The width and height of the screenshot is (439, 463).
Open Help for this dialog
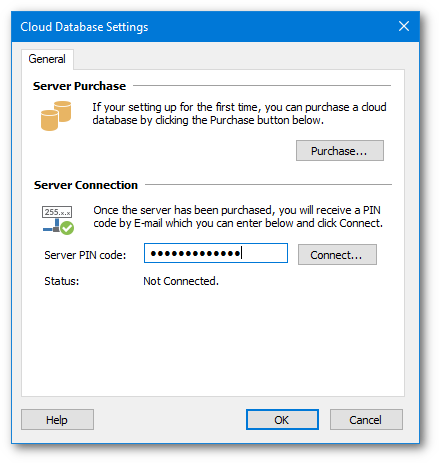tap(57, 420)
